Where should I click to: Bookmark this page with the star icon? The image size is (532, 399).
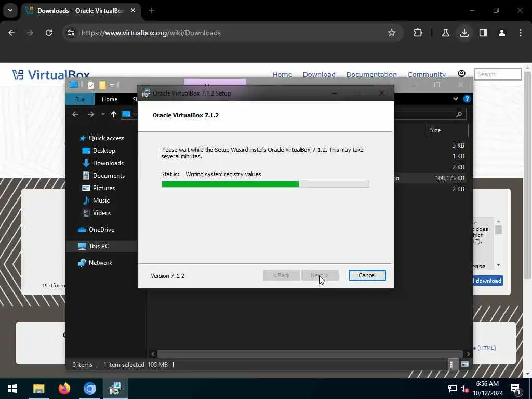click(392, 33)
